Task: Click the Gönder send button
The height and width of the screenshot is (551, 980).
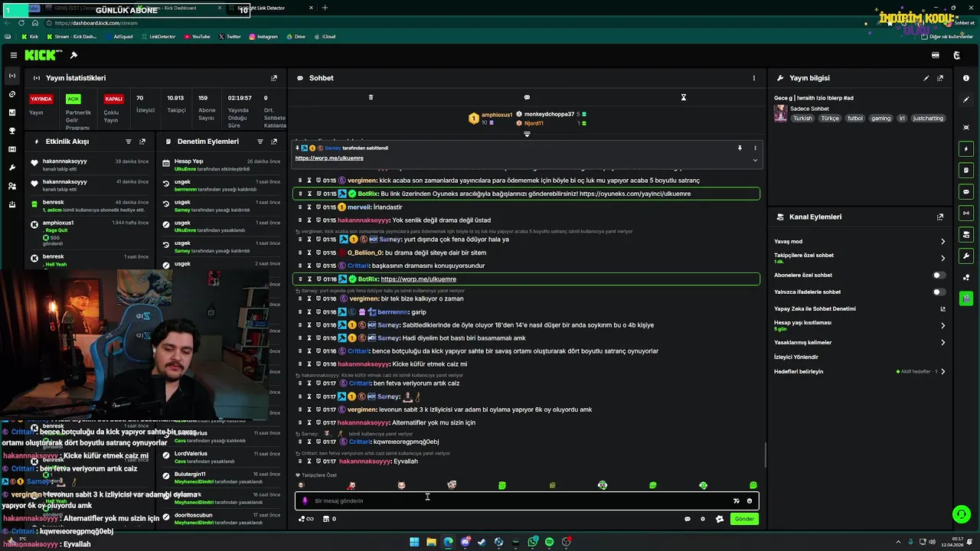Action: [x=744, y=519]
